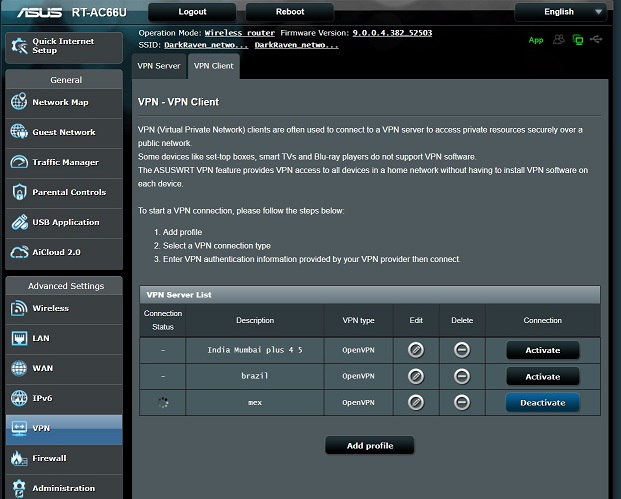Click the ASUS logo
The width and height of the screenshot is (621, 499).
coord(39,13)
